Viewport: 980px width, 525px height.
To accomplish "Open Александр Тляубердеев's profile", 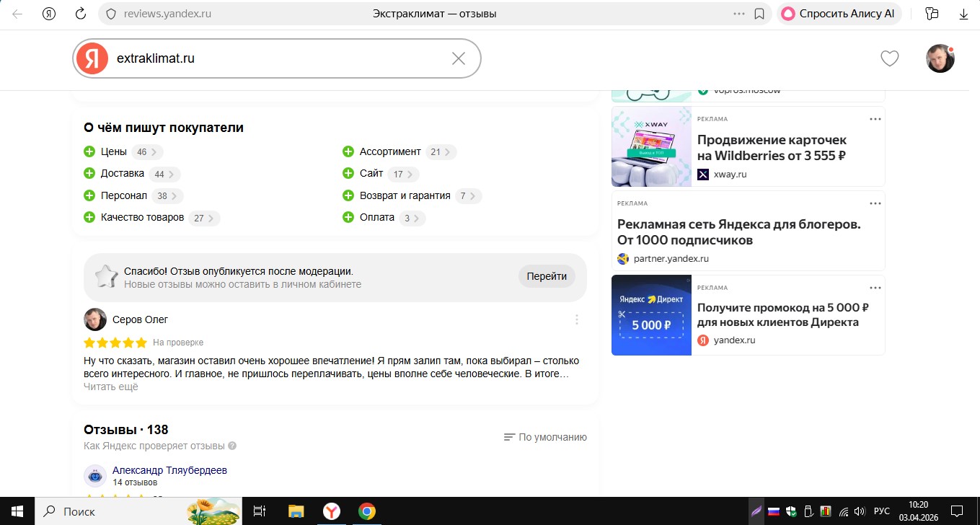I will 169,470.
